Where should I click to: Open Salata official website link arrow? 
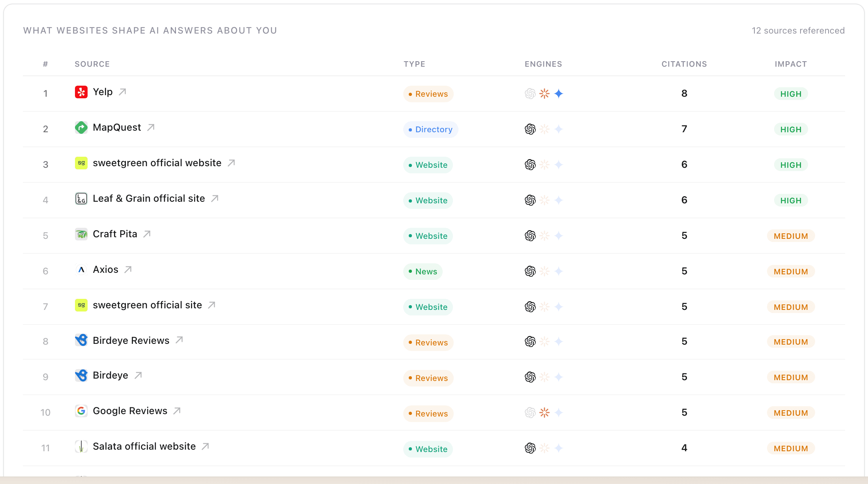[x=205, y=446]
